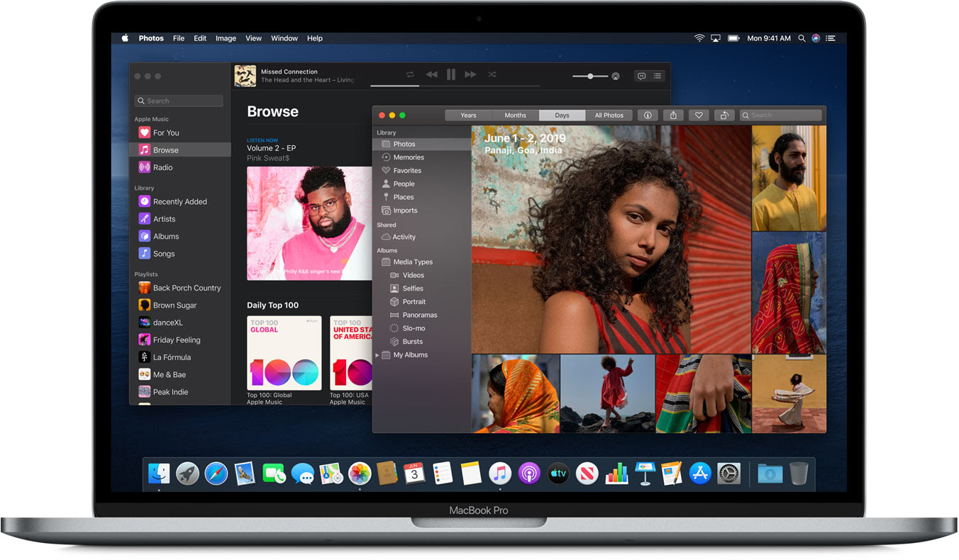This screenshot has height=560, width=959.
Task: Click the Photos search field
Action: [x=780, y=115]
